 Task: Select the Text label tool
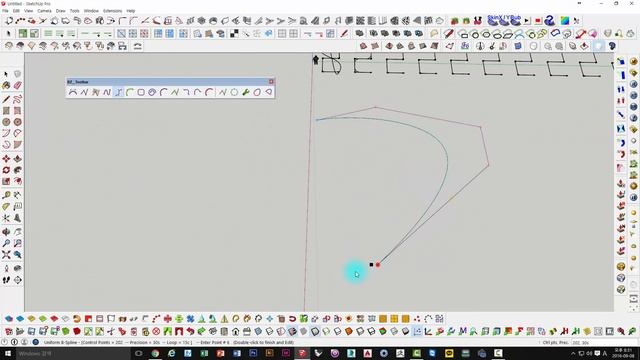tap(18, 207)
